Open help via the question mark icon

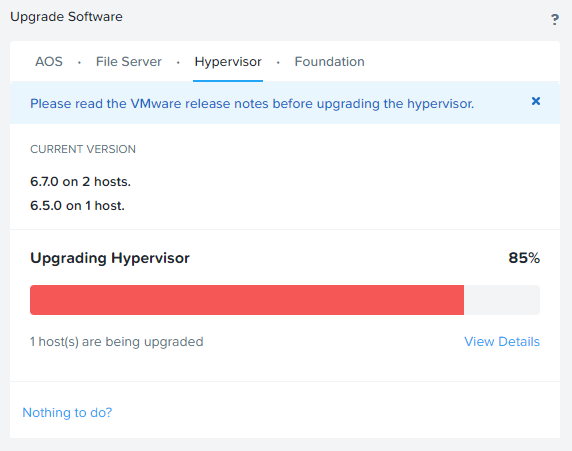pos(554,19)
